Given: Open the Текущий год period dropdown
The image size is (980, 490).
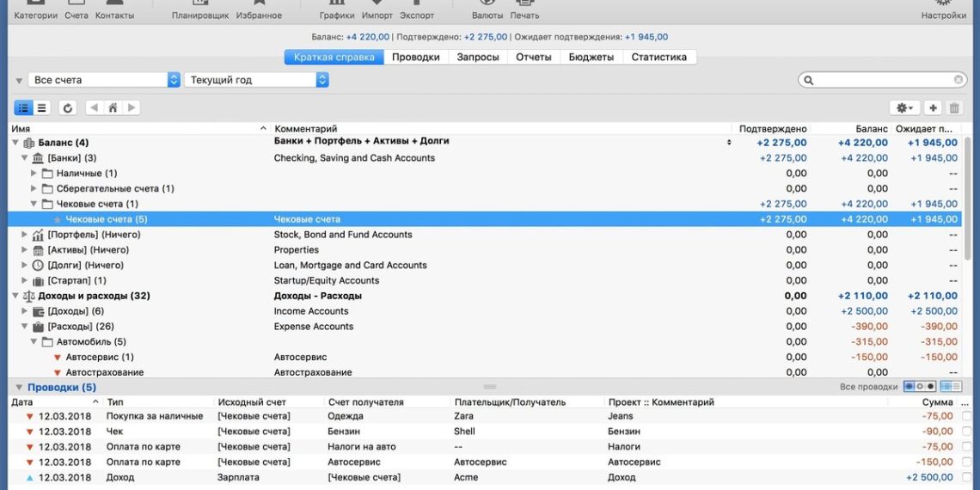Looking at the screenshot, I should click(x=256, y=80).
